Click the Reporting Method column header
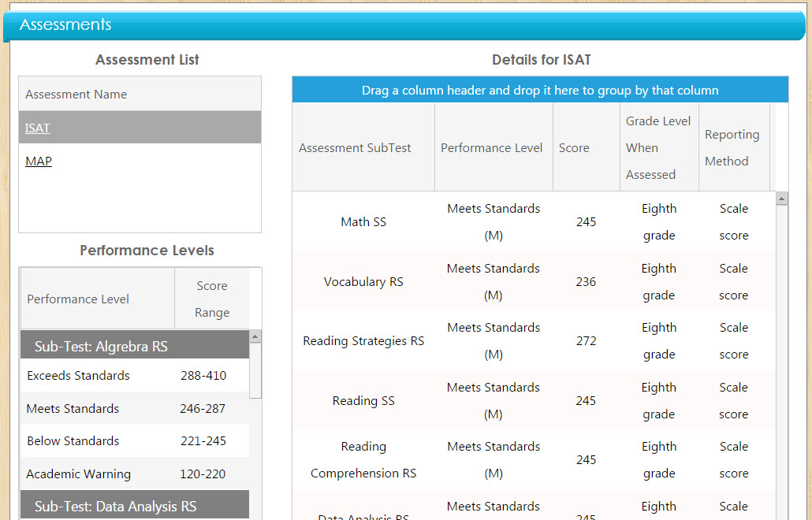Image resolution: width=812 pixels, height=520 pixels. (734, 147)
